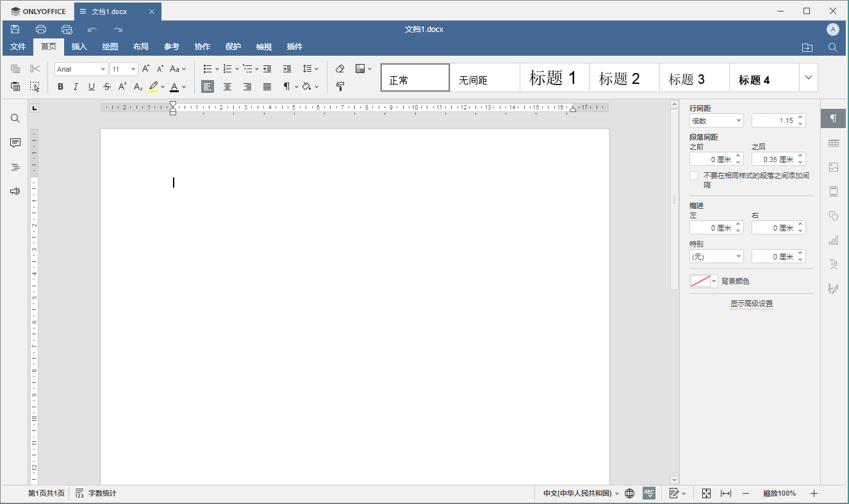
Task: Click 显示高级设置 link
Action: 751,304
